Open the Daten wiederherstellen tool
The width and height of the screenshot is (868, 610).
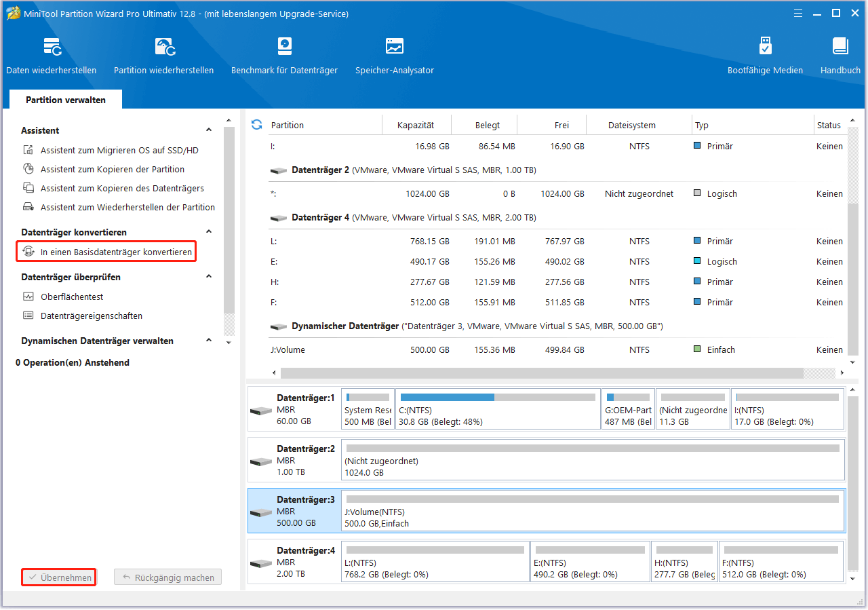(x=52, y=56)
